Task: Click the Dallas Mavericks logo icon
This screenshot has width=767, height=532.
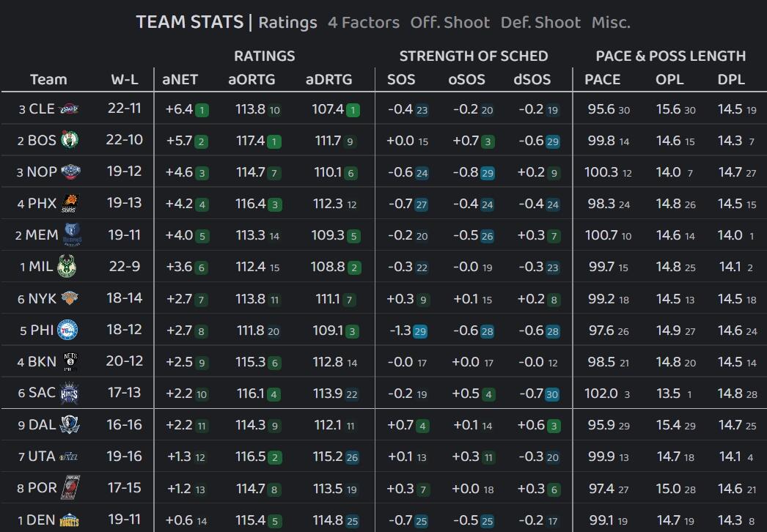Action: click(x=70, y=424)
